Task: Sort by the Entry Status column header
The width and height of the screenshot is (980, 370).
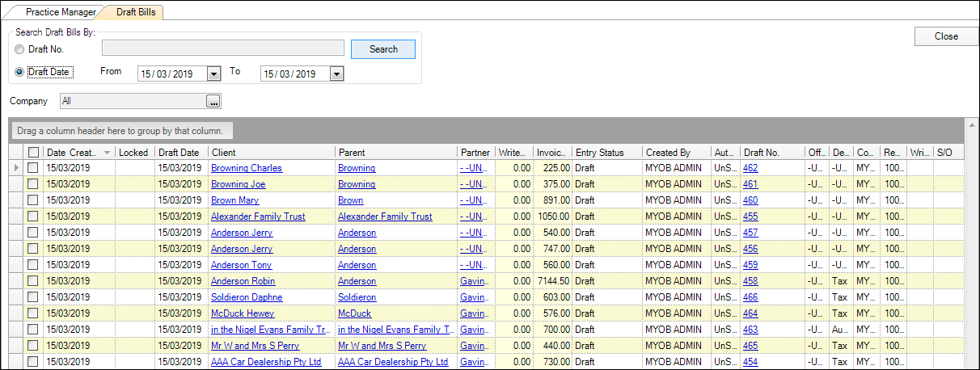Action: pyautogui.click(x=599, y=152)
